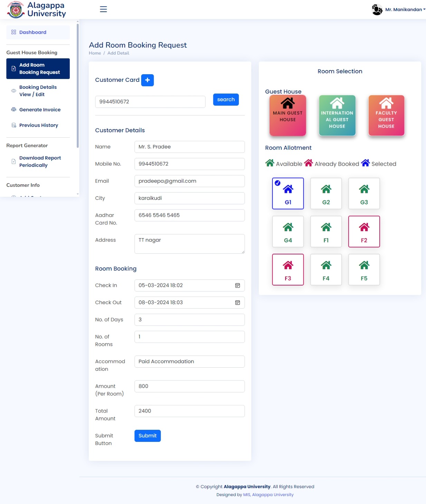Open calendar picker in Check In field

238,285
